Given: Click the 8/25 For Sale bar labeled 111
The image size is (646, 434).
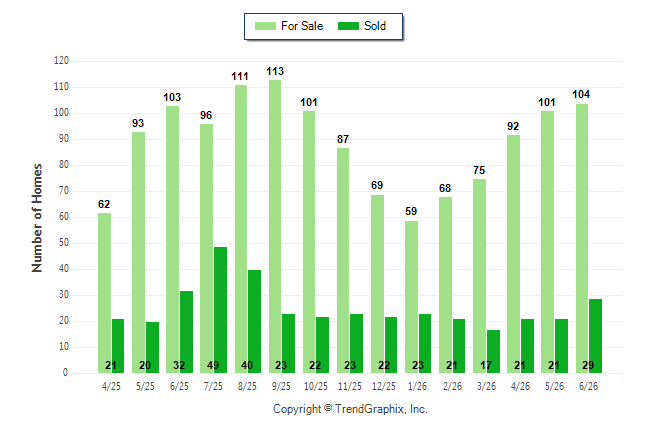Looking at the screenshot, I should (241, 229).
